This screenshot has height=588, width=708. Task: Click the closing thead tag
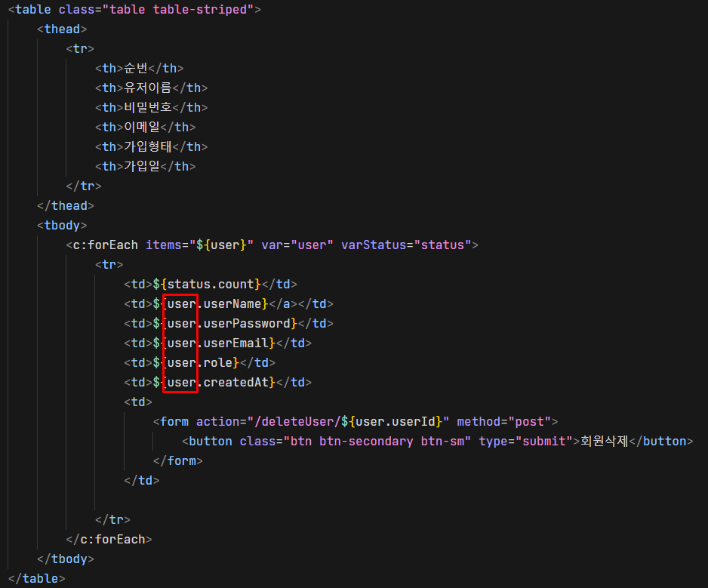[66, 206]
